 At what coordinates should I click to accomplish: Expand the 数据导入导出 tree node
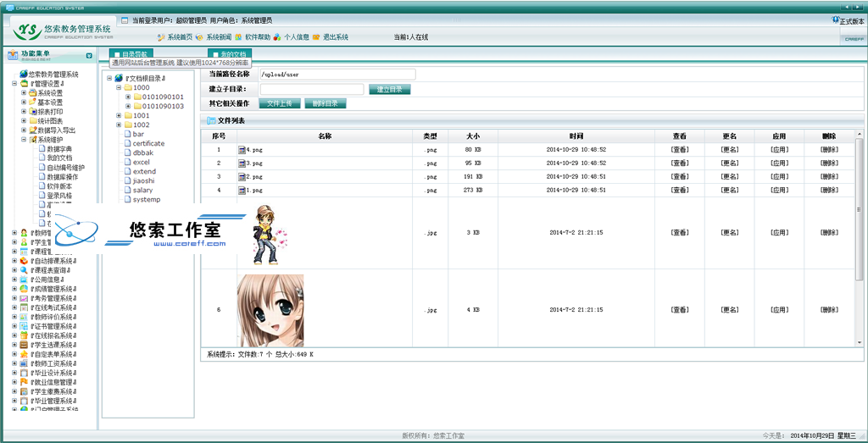(x=24, y=130)
